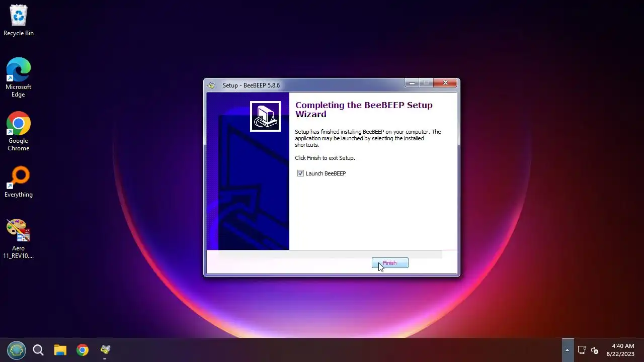The height and width of the screenshot is (362, 644).
Task: Click the network status tray icon
Action: pos(582,350)
